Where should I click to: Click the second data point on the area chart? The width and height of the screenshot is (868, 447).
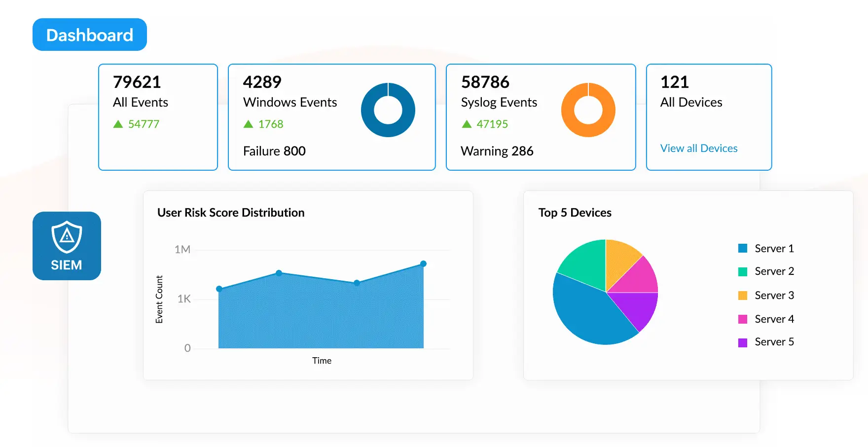279,273
